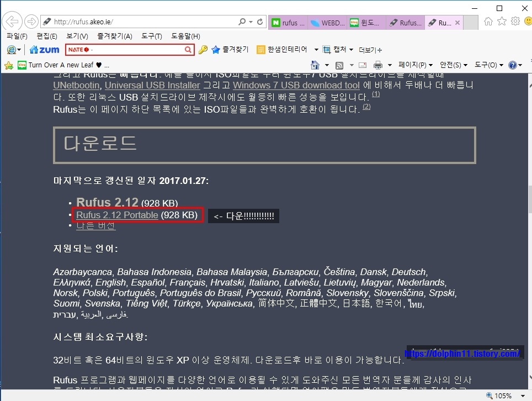The width and height of the screenshot is (532, 401).
Task: Switch to the WEBD... tab
Action: click(327, 23)
